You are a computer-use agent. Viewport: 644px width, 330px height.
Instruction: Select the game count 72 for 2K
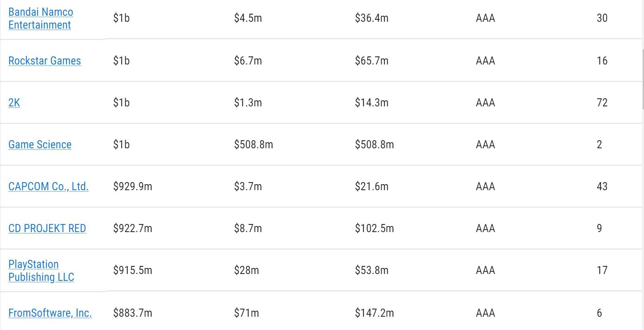click(602, 103)
